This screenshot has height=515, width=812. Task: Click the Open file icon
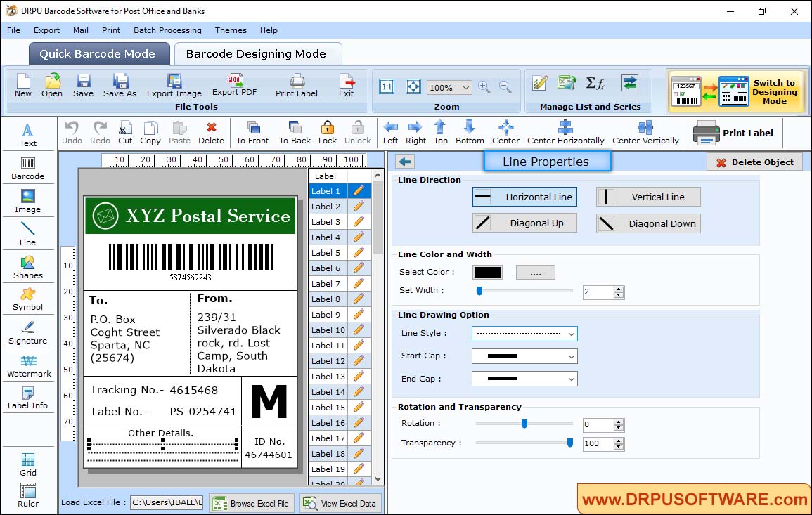tap(52, 86)
